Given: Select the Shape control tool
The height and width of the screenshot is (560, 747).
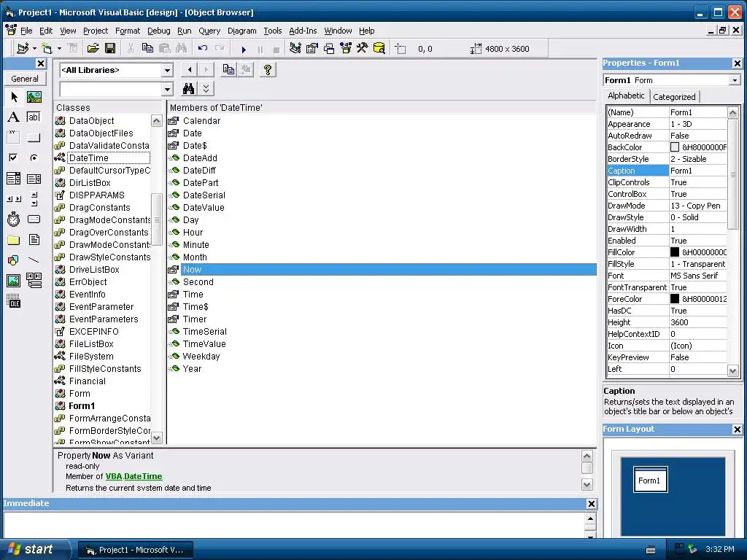Looking at the screenshot, I should pos(14,260).
